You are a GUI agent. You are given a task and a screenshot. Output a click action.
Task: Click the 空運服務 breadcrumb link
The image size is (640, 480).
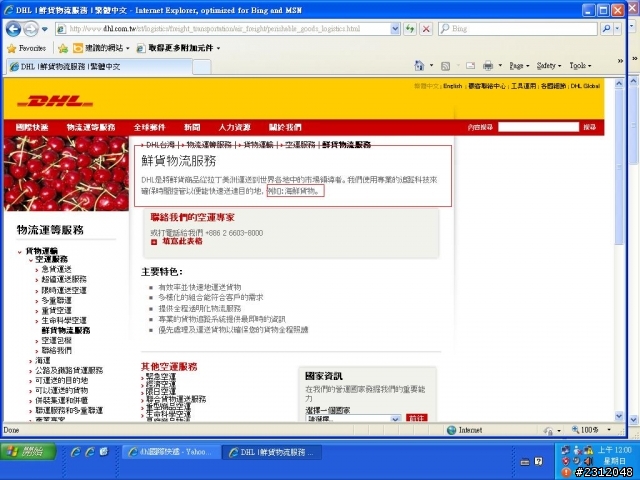pos(300,144)
